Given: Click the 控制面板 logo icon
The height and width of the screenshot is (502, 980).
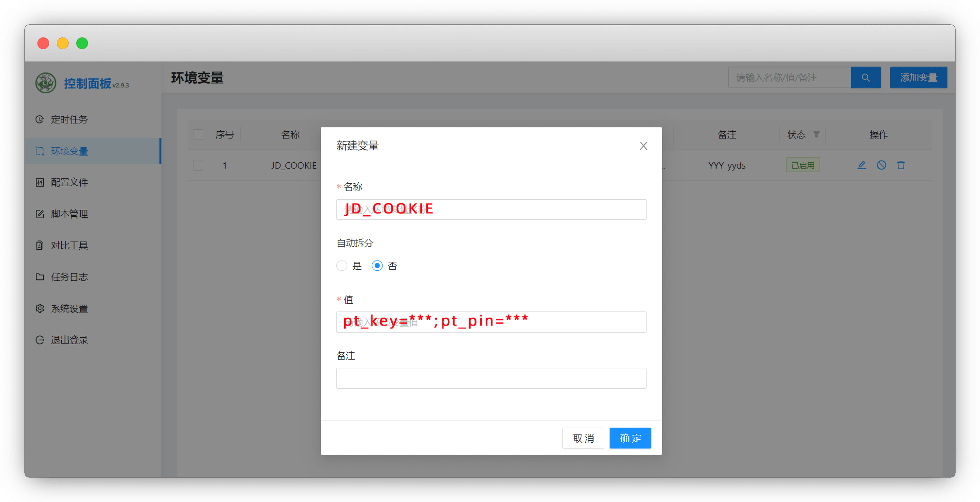Looking at the screenshot, I should pos(46,83).
